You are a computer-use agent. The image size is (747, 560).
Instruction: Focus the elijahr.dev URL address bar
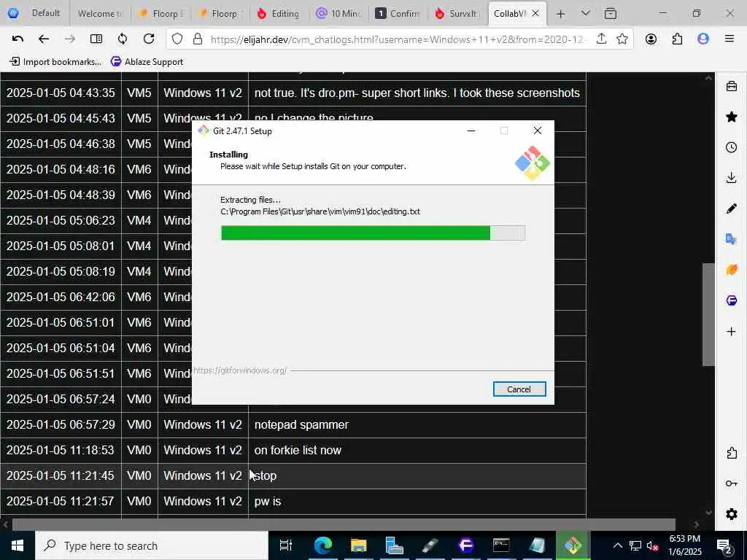398,39
